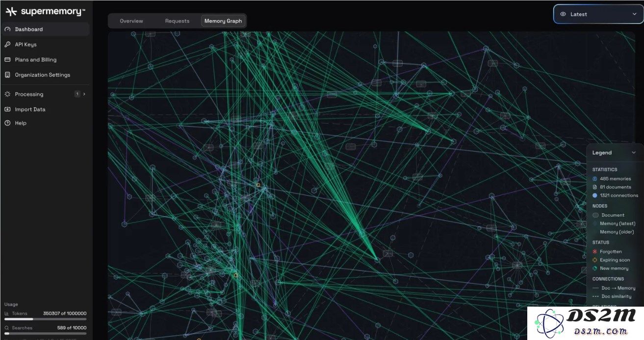Switch to the Overview tab
Image resolution: width=644 pixels, height=340 pixels.
coord(131,21)
